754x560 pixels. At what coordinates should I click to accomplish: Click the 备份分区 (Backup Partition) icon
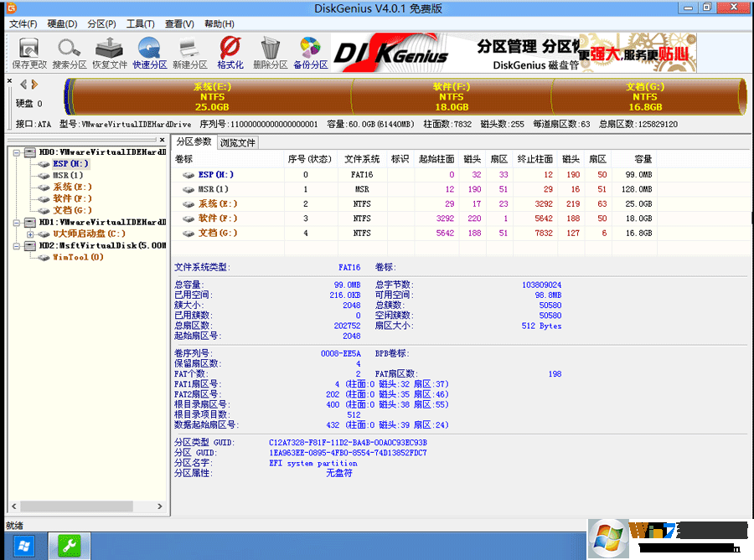[x=311, y=52]
